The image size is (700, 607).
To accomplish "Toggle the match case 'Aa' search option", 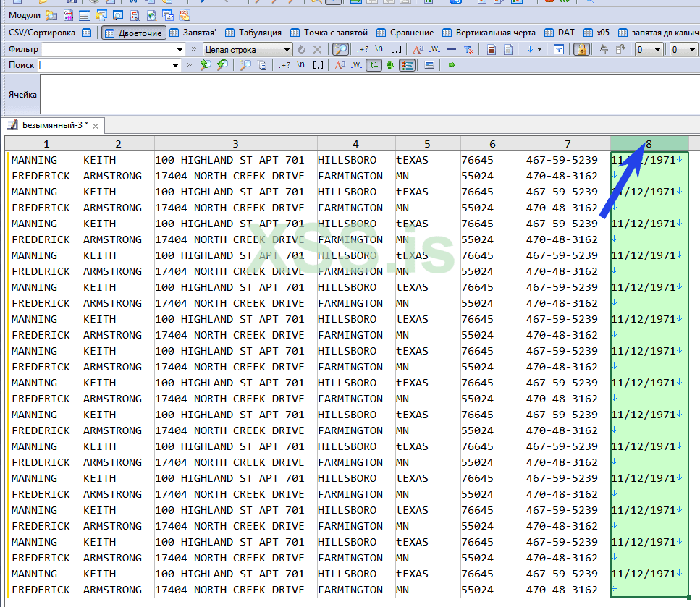I will click(x=340, y=65).
